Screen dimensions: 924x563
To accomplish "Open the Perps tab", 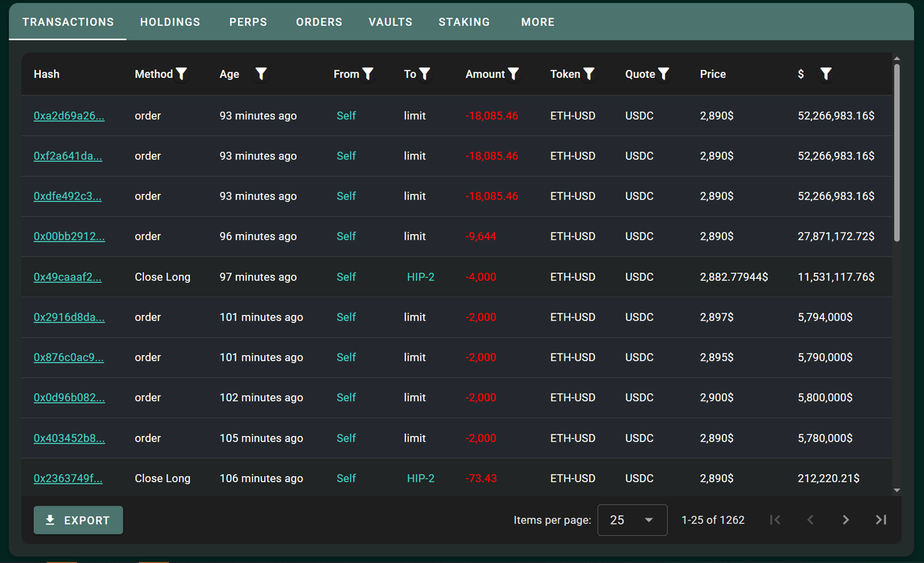I will (x=248, y=22).
